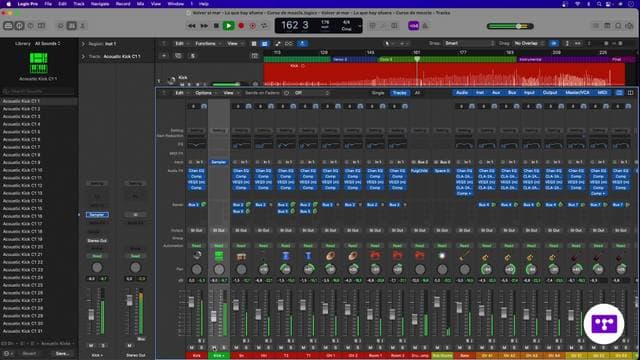Viewport: 640px width, 360px height.
Task: Toggle the Library panel icon
Action: click(x=8, y=26)
